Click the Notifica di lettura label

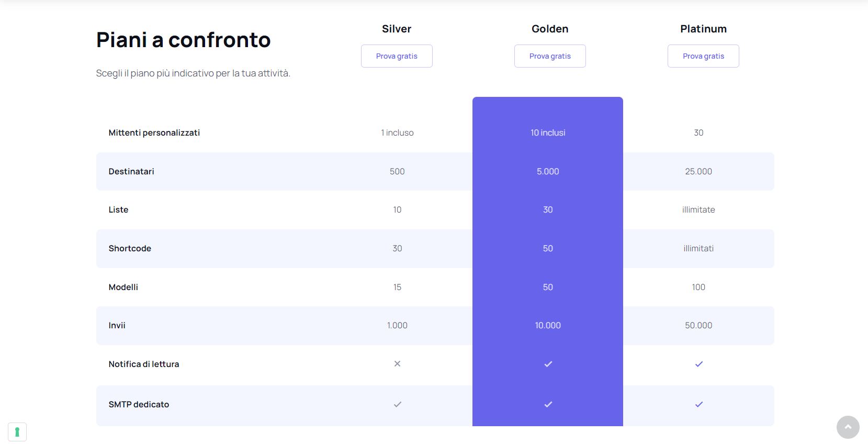(144, 364)
